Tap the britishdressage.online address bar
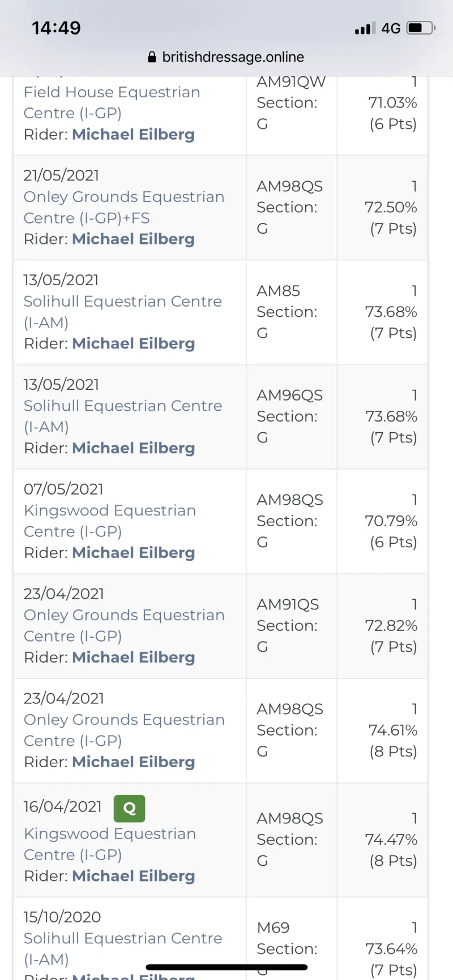 [x=233, y=57]
